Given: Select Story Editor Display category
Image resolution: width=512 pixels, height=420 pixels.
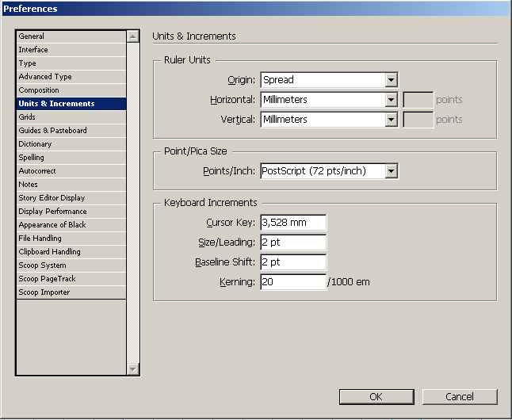Looking at the screenshot, I should point(71,198).
